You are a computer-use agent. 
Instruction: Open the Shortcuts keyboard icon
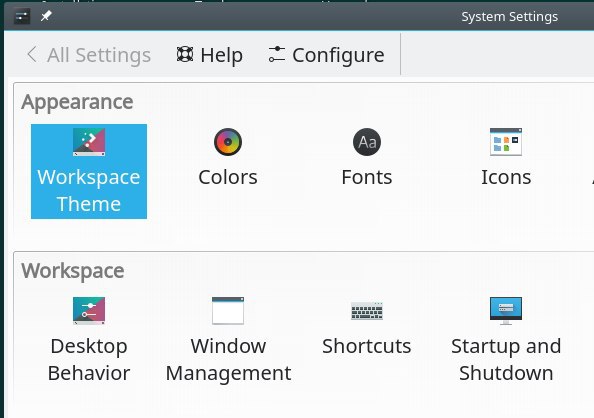367,311
